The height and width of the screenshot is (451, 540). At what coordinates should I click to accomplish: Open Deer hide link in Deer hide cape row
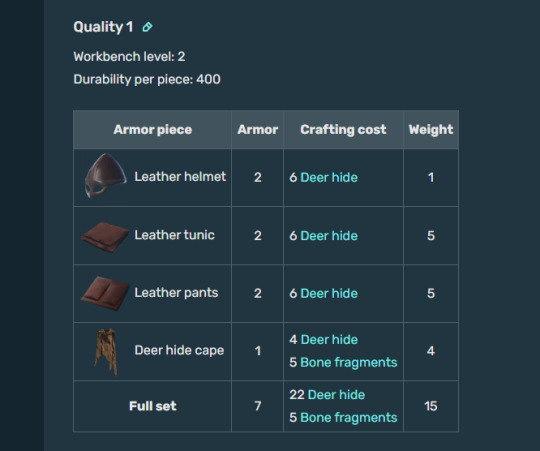coord(329,340)
